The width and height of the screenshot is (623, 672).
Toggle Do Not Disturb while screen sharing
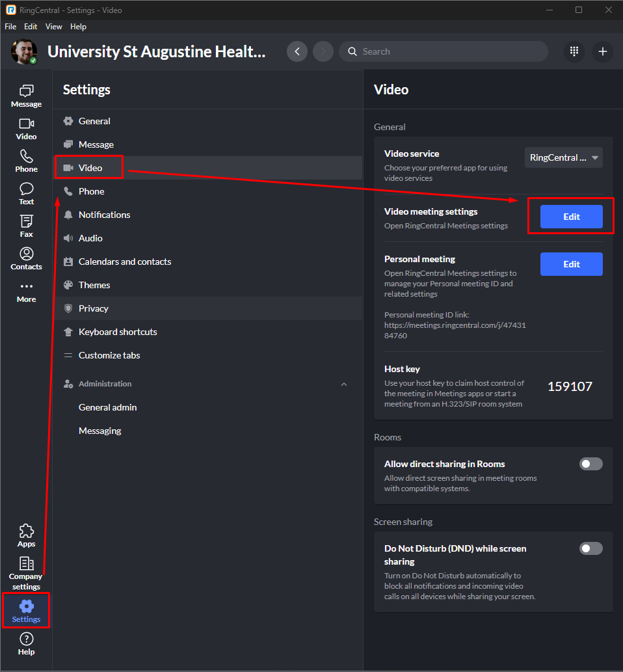[591, 548]
